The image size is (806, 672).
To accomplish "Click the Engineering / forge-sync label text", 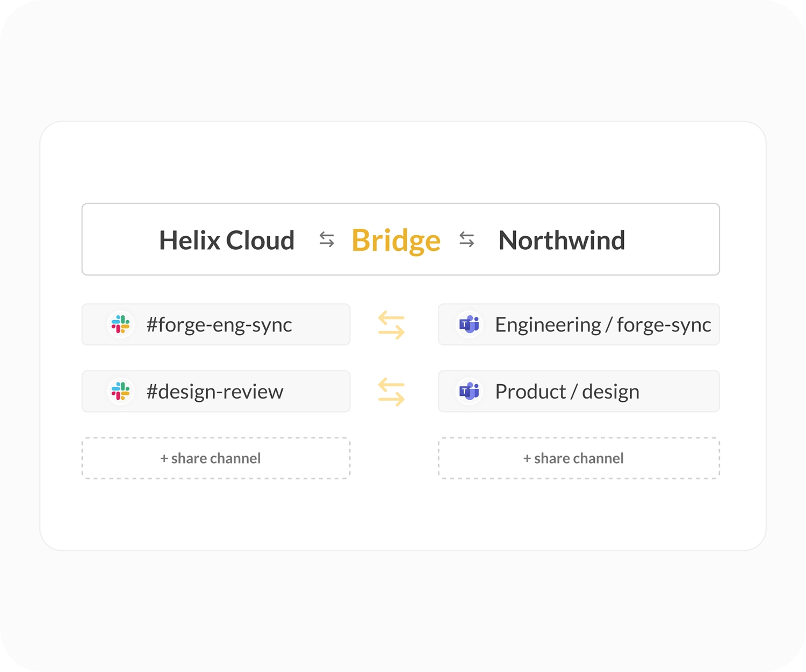I will 603,325.
